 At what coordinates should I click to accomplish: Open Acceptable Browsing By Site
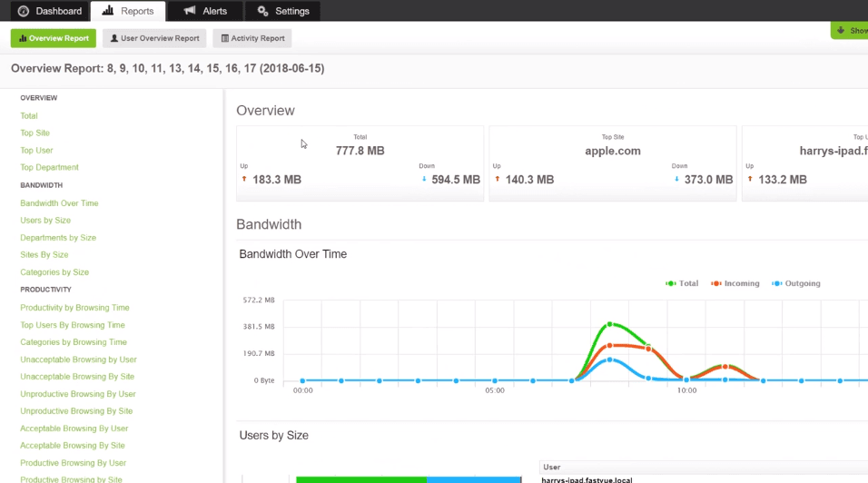click(73, 446)
